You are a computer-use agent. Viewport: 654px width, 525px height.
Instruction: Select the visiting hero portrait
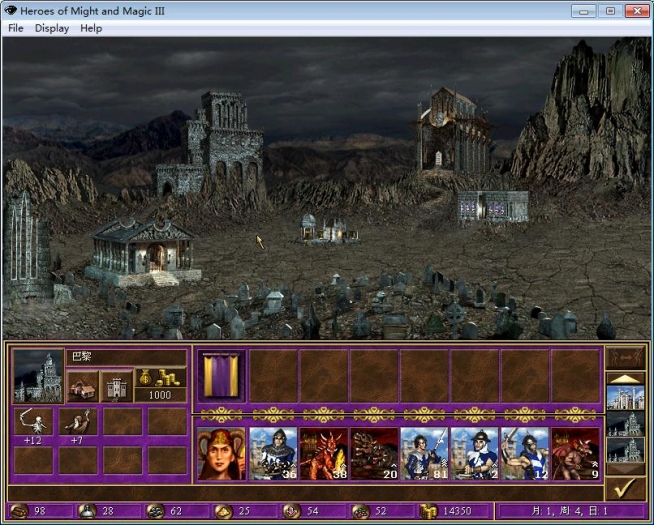click(221, 454)
